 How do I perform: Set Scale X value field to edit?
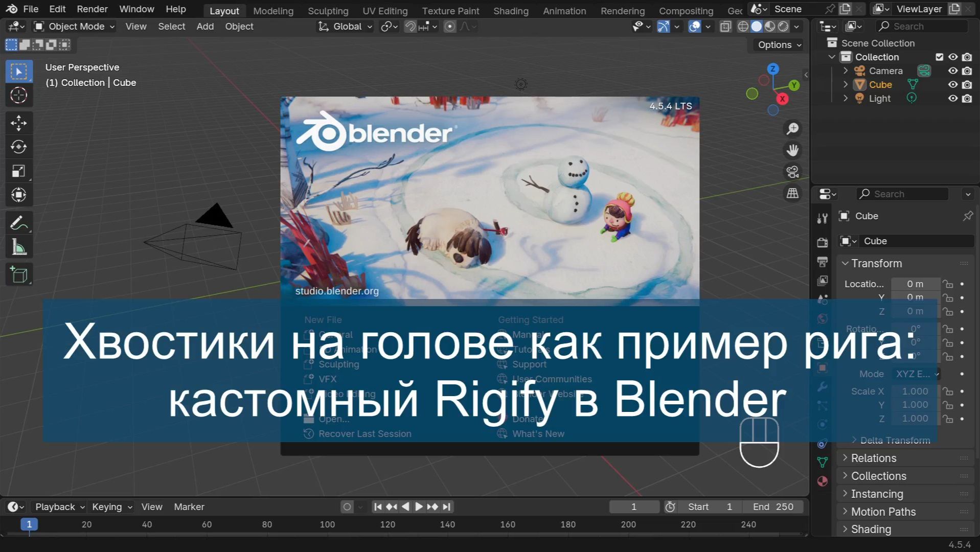click(x=915, y=391)
